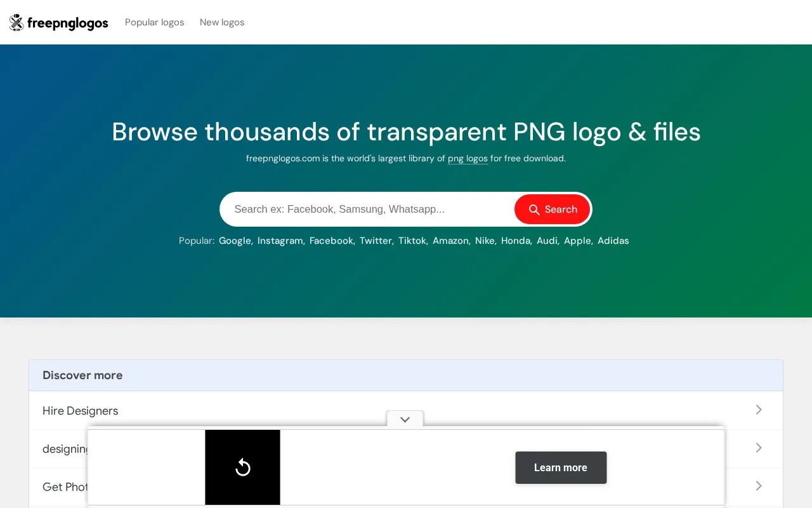Select the popular Audi search term
Screen dimensions: 812x508
pos(548,241)
